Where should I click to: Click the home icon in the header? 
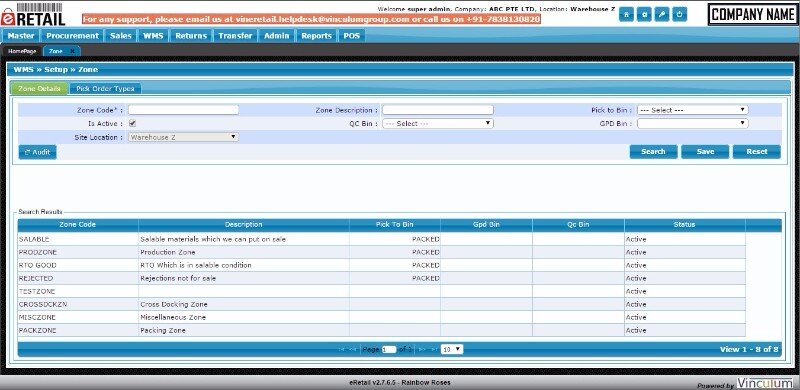[x=627, y=15]
